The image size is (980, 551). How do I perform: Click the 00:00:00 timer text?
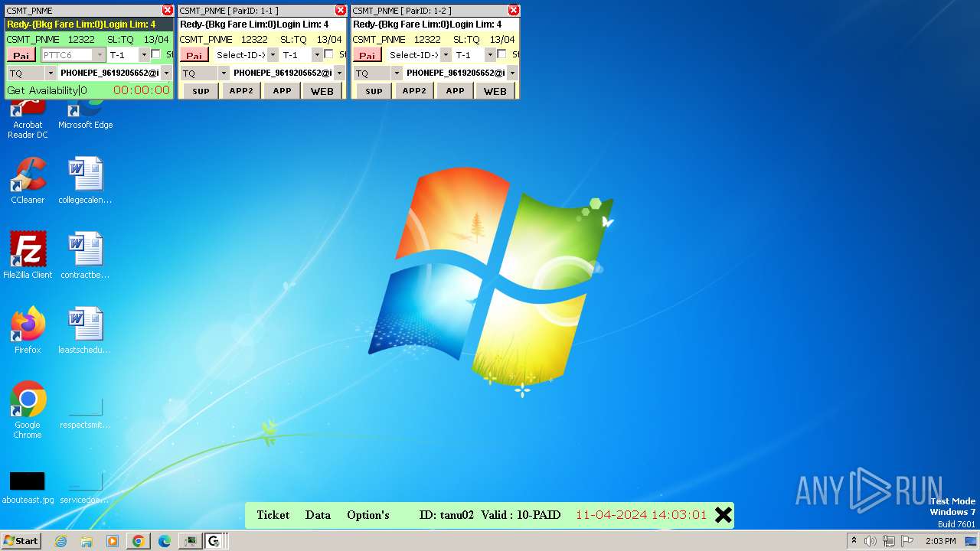pos(142,90)
